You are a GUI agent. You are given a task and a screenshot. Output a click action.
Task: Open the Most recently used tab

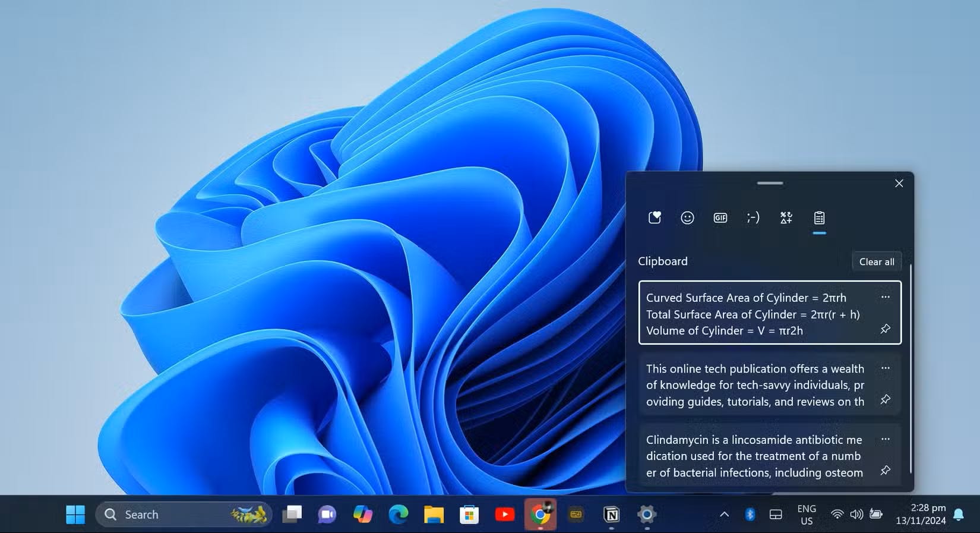tap(655, 218)
